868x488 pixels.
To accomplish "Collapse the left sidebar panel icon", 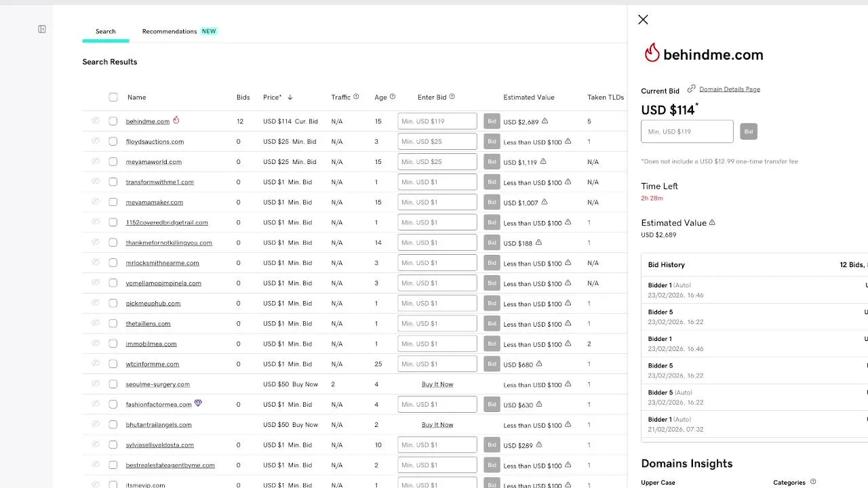I will (x=42, y=29).
